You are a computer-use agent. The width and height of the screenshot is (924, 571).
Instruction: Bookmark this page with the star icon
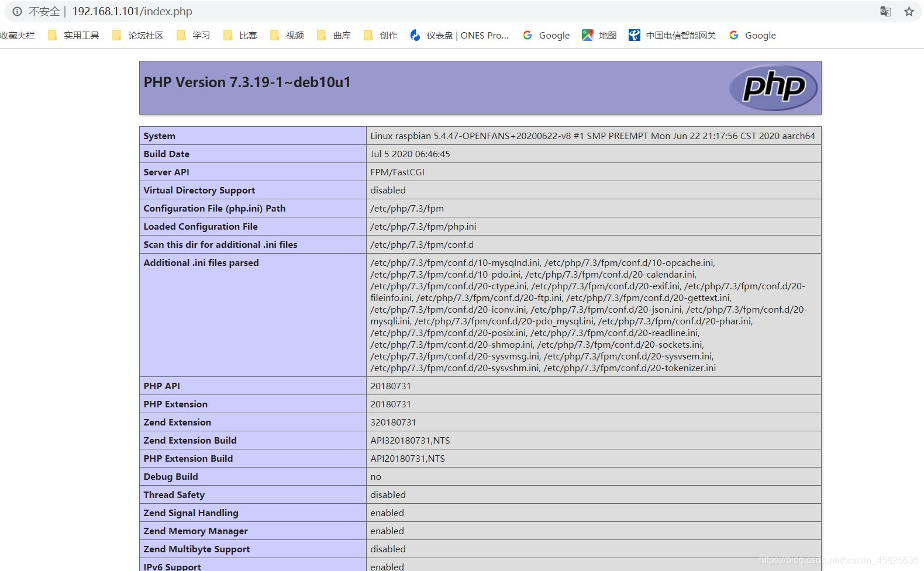click(x=909, y=11)
